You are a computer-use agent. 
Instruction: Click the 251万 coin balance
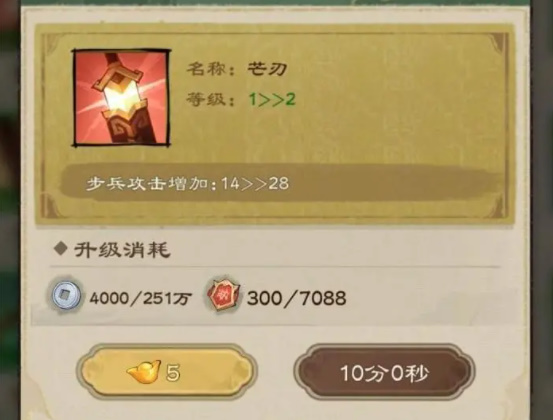[x=168, y=299]
